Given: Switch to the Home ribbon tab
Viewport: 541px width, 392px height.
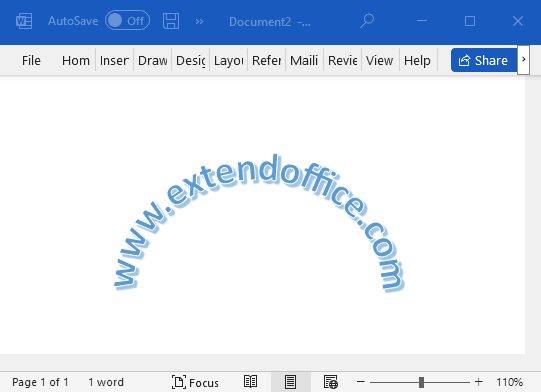Looking at the screenshot, I should (76, 60).
